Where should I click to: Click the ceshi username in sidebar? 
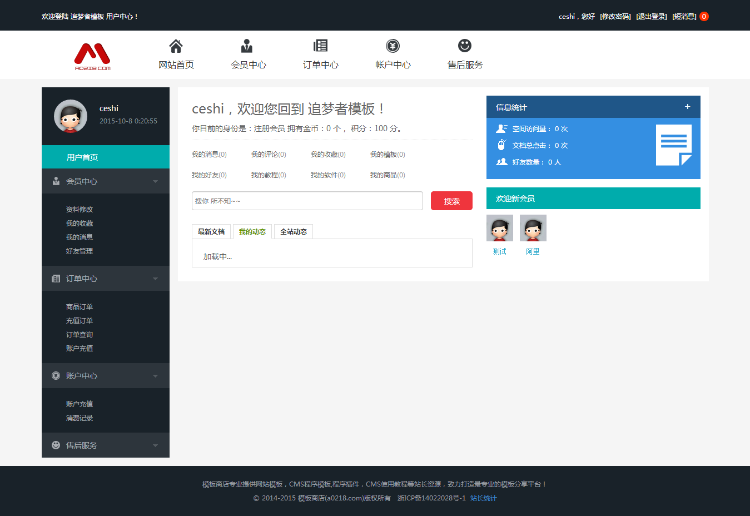pos(109,108)
